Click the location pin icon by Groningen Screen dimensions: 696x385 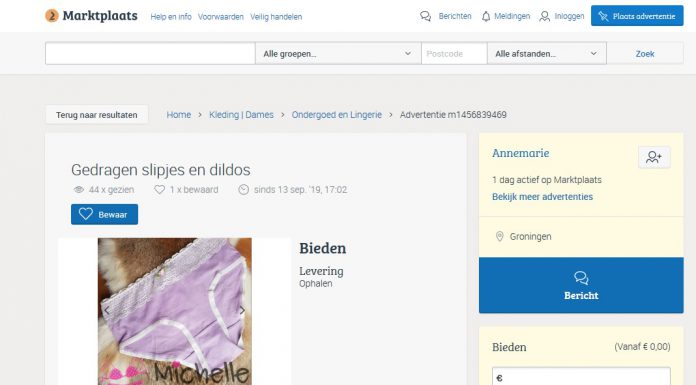point(499,236)
